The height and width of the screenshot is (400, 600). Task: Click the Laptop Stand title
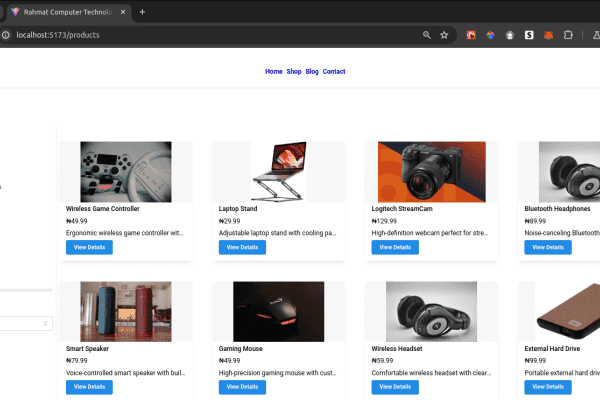point(238,209)
